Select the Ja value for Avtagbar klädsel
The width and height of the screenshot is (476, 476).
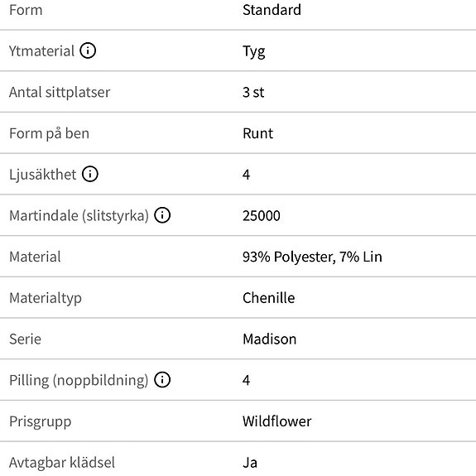coord(250,463)
